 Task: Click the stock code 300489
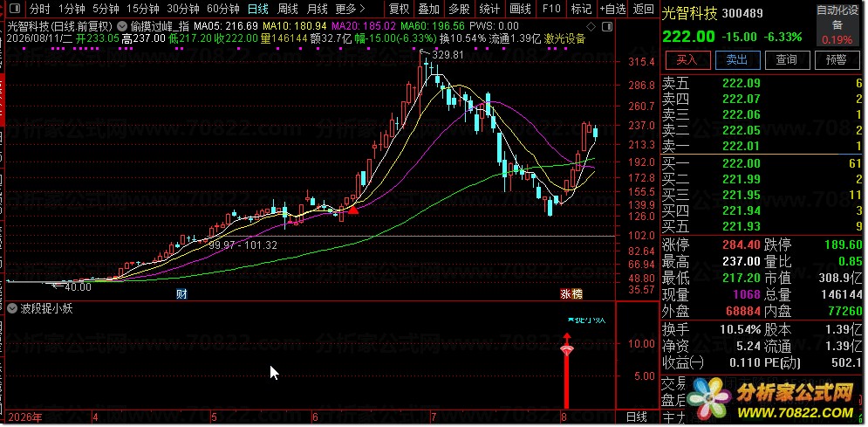tap(742, 13)
